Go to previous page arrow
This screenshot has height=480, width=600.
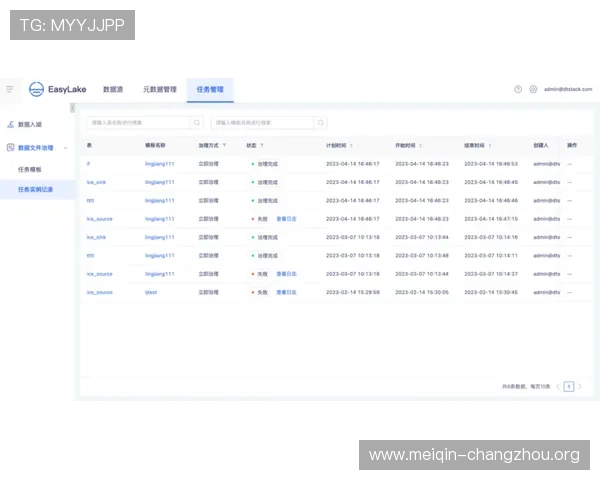(x=558, y=387)
